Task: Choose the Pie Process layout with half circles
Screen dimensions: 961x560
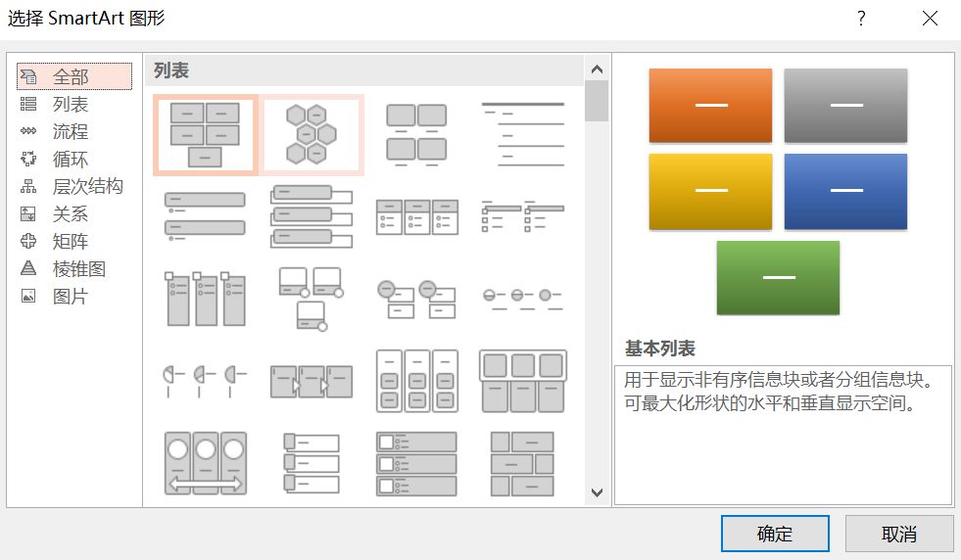Action: (x=206, y=381)
